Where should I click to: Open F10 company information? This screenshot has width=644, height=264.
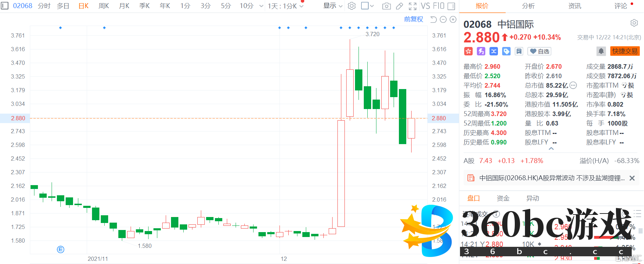(439, 6)
